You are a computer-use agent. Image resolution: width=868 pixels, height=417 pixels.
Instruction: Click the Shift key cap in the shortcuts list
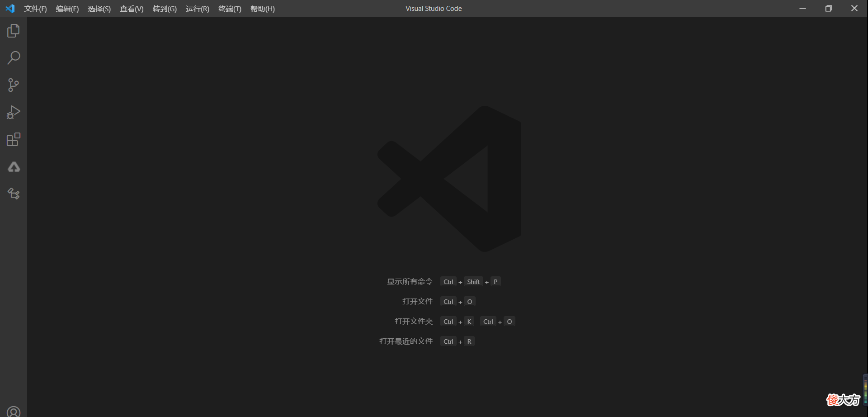473,282
